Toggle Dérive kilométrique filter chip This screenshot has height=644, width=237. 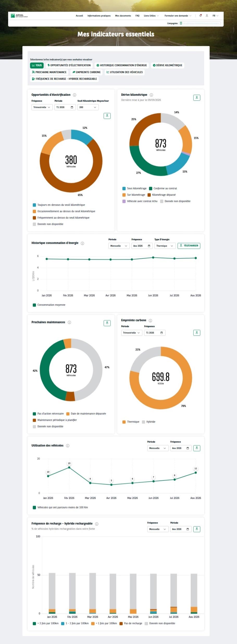(167, 65)
